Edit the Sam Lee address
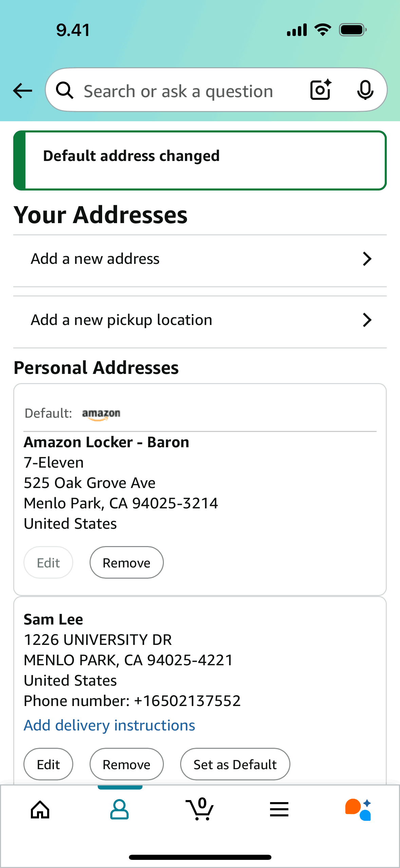 point(48,764)
